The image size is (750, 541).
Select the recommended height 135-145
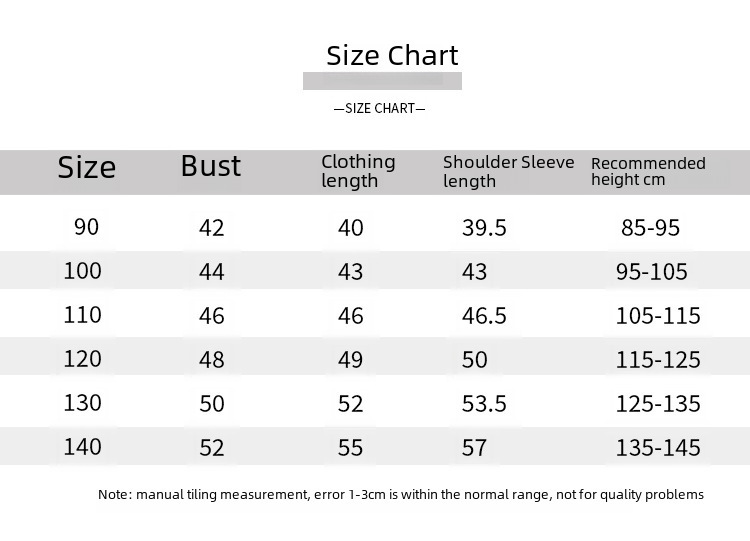click(658, 448)
